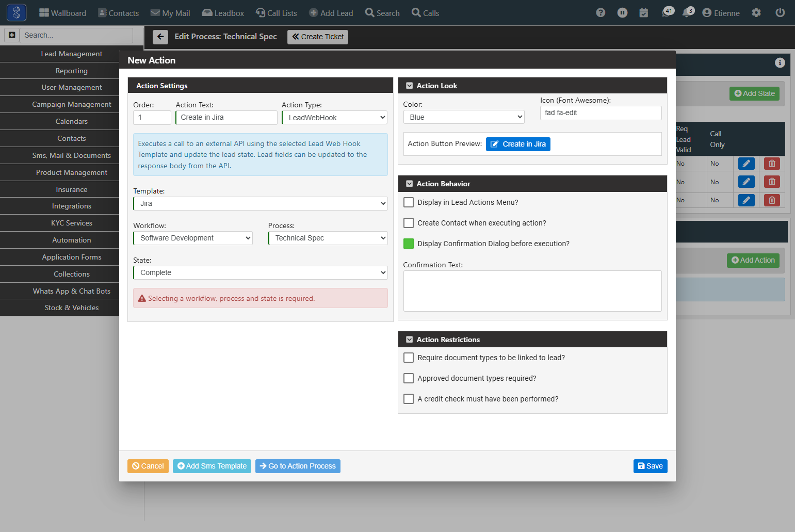Open chat messages icon with 41 badge
Screen dimensions: 795x532
click(668, 12)
